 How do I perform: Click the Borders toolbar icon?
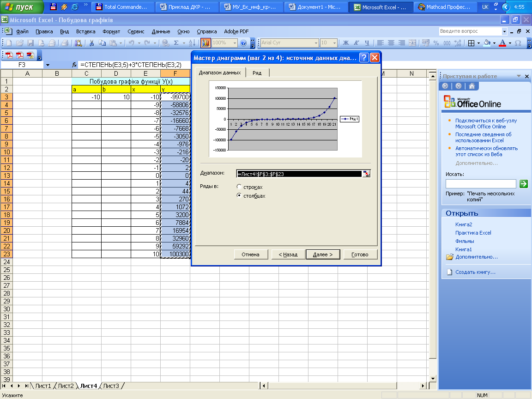coord(471,43)
